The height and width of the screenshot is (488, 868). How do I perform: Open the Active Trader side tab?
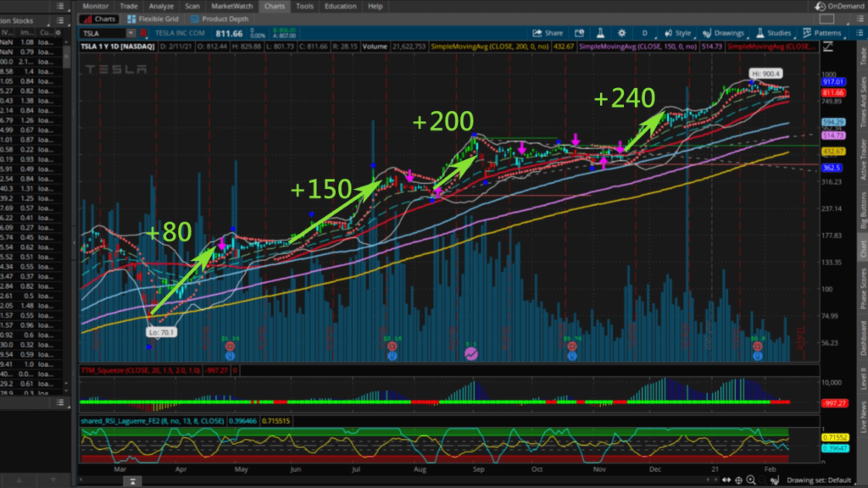[x=863, y=158]
